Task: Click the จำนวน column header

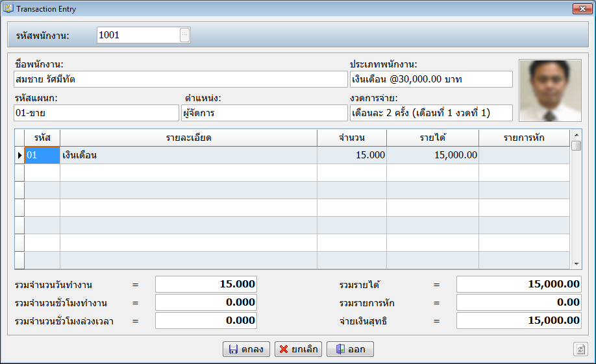Action: click(x=351, y=138)
